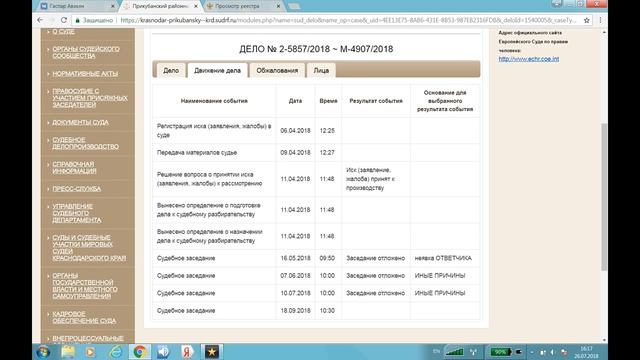Close the Прикубанский районный tab
This screenshot has width=640, height=360.
point(196,6)
